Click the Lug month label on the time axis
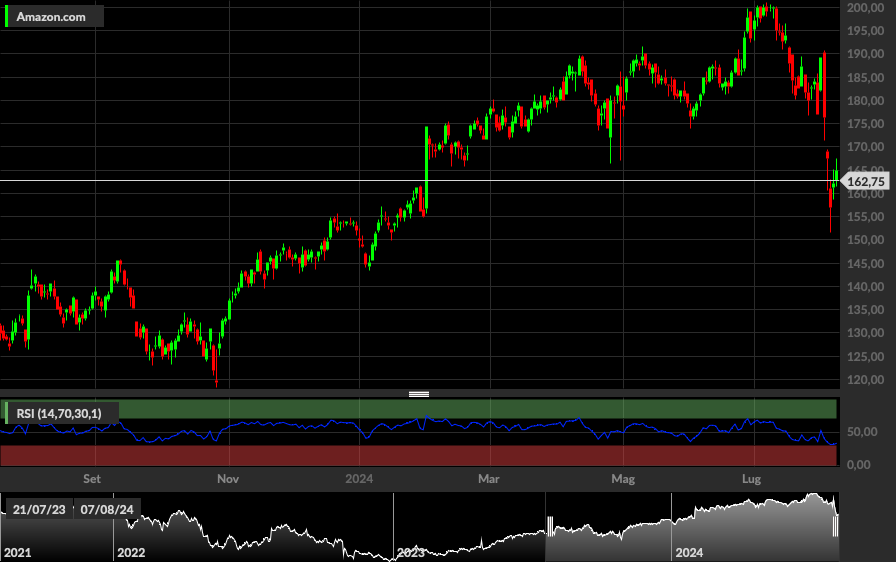Image resolution: width=896 pixels, height=562 pixels. click(751, 479)
